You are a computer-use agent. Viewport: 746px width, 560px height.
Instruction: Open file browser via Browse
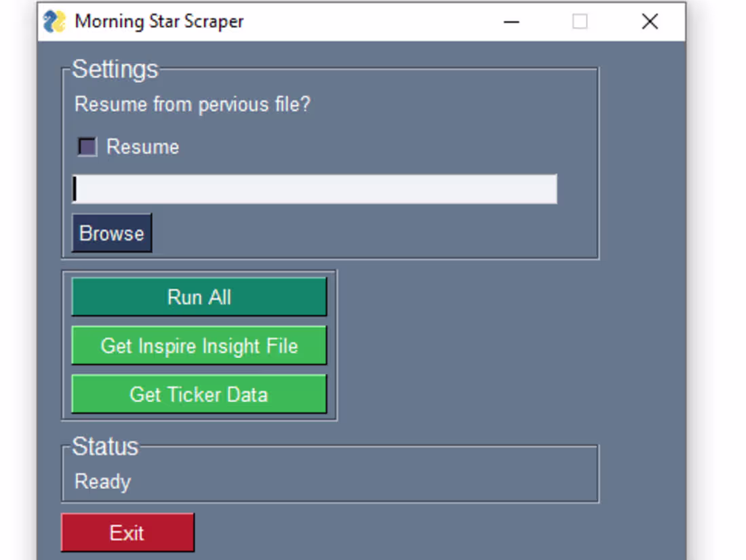point(111,233)
